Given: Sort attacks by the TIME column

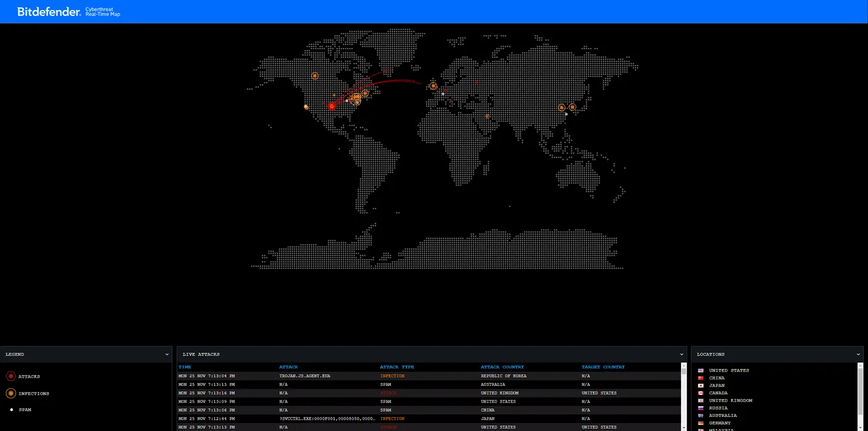Looking at the screenshot, I should tap(184, 366).
